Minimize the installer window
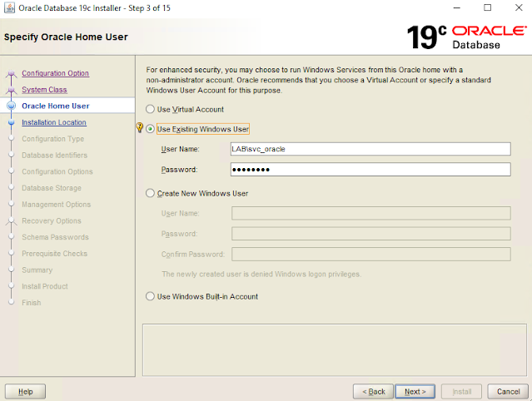Screen dimensions: 532x401 pyautogui.click(x=457, y=7)
